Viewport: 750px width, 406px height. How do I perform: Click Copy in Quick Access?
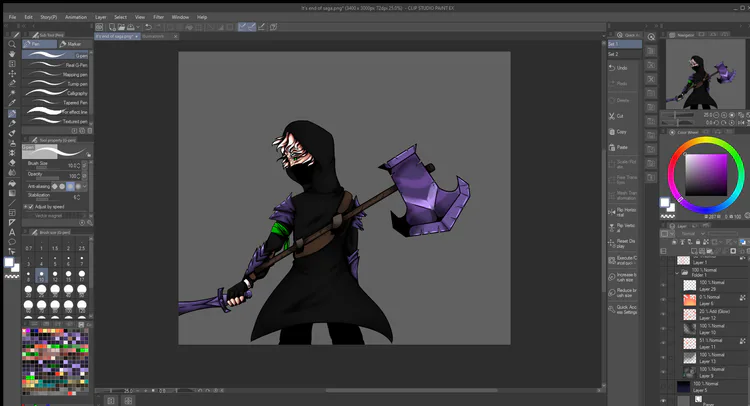[624, 132]
